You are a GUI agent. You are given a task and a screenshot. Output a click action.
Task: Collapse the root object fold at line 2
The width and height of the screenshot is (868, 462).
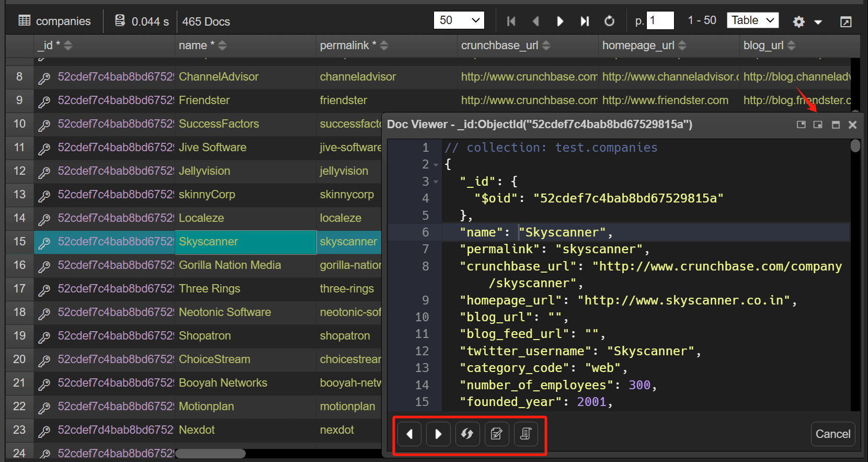[436, 165]
